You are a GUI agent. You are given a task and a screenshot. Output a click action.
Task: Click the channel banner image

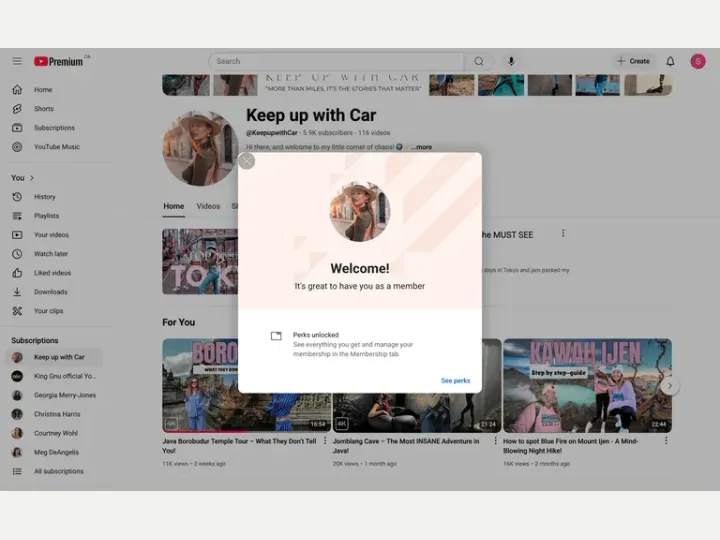pos(417,85)
